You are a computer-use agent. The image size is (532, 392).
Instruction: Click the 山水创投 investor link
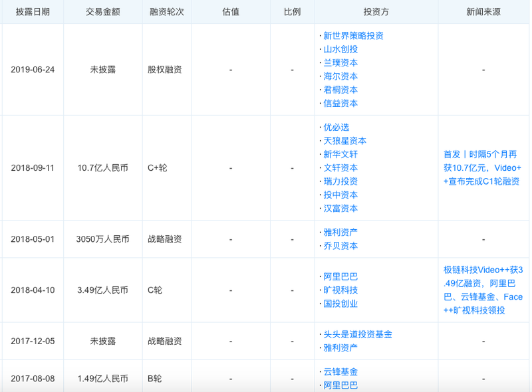click(x=340, y=49)
